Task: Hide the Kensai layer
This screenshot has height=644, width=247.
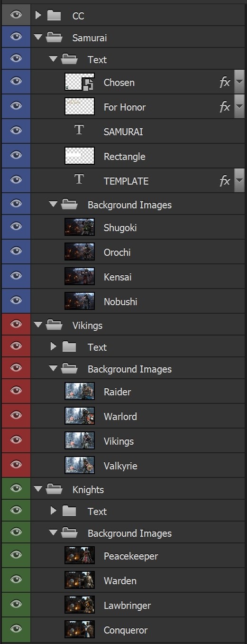Action: point(16,276)
